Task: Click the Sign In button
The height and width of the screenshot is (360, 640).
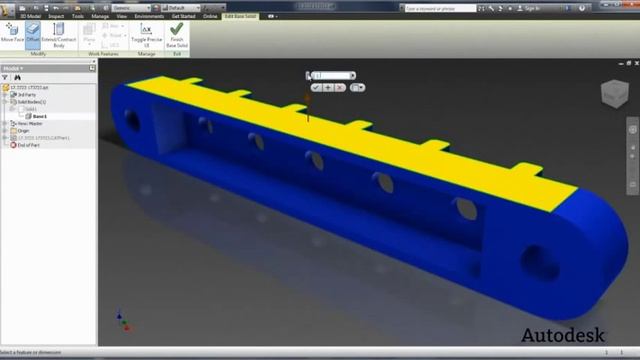Action: pyautogui.click(x=530, y=8)
